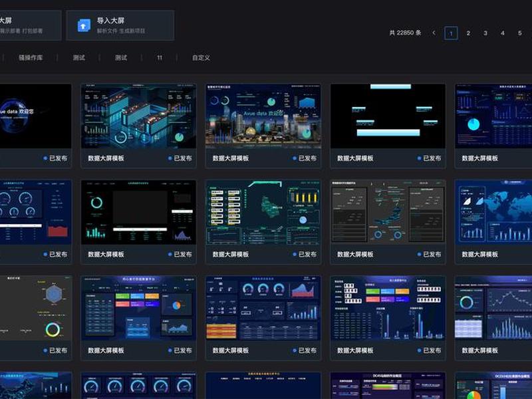Jump to page 2 of the template list
The height and width of the screenshot is (399, 532).
click(468, 33)
